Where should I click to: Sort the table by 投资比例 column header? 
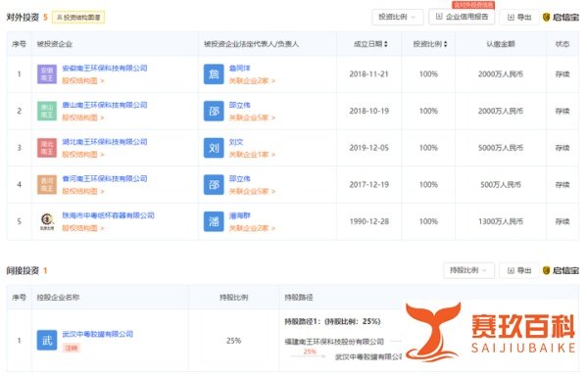click(430, 44)
